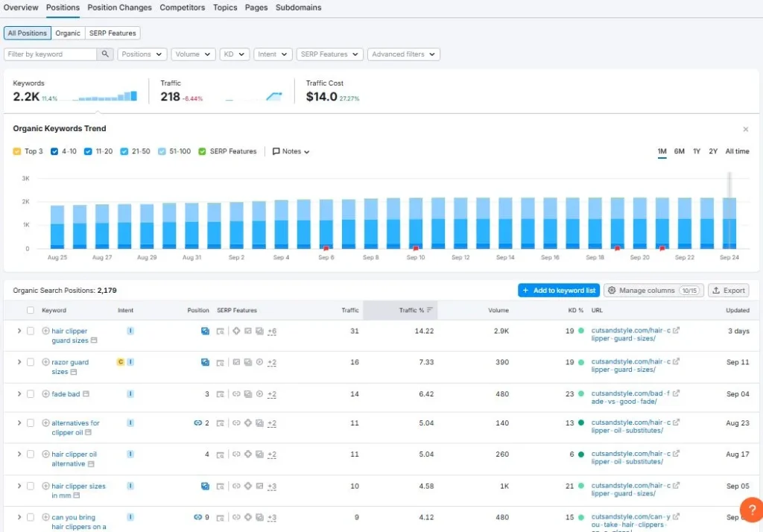Open external link icon for alternatives for clipper oil URL
The width and height of the screenshot is (763, 532).
(676, 422)
